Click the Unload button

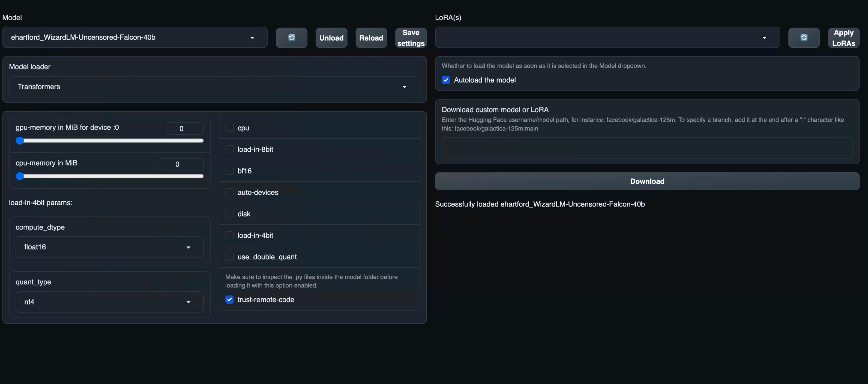(x=331, y=38)
